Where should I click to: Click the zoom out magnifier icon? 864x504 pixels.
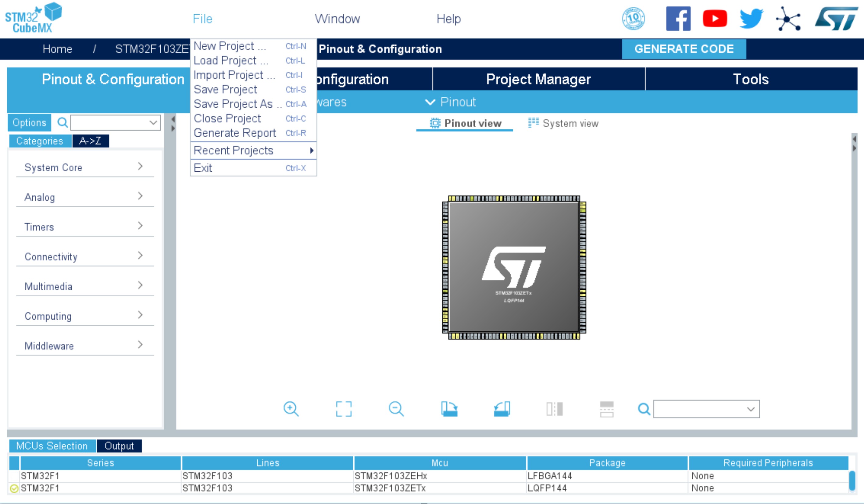396,409
